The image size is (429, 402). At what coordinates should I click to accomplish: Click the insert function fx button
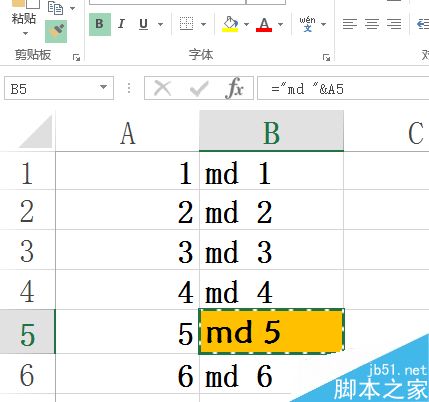pos(235,88)
